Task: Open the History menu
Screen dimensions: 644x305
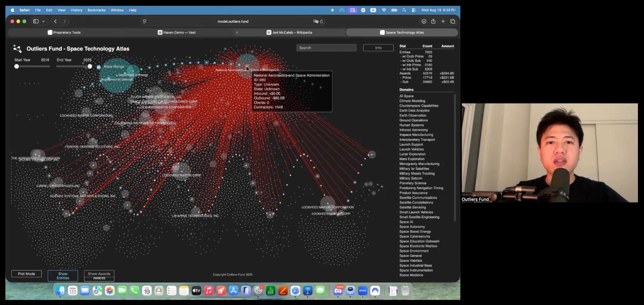Action: pos(76,10)
